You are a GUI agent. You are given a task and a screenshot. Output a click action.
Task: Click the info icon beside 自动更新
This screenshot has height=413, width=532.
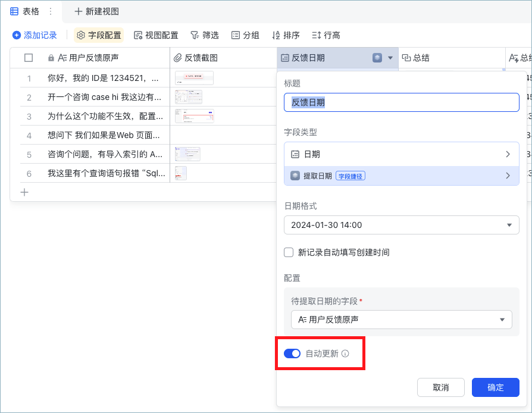(345, 353)
